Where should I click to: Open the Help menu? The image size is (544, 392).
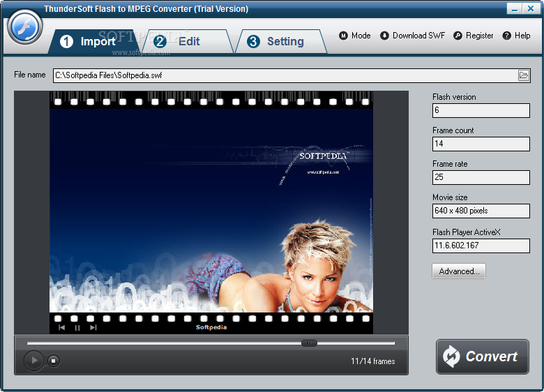coord(516,36)
